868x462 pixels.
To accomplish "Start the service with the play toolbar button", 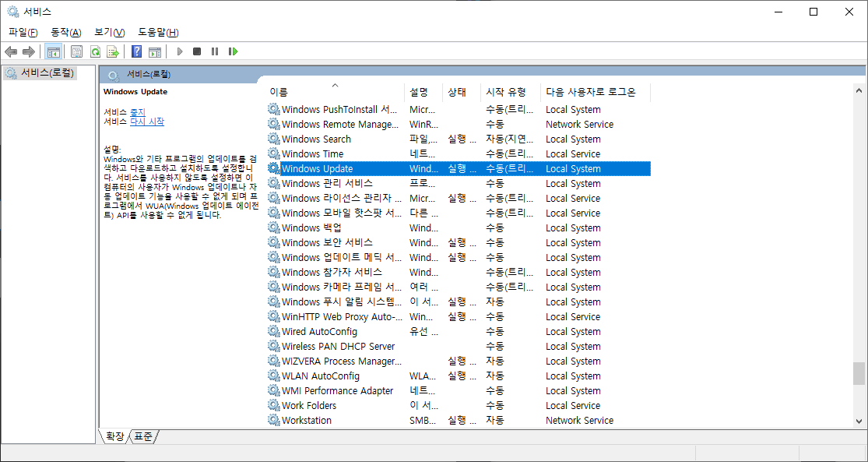I will pyautogui.click(x=179, y=51).
